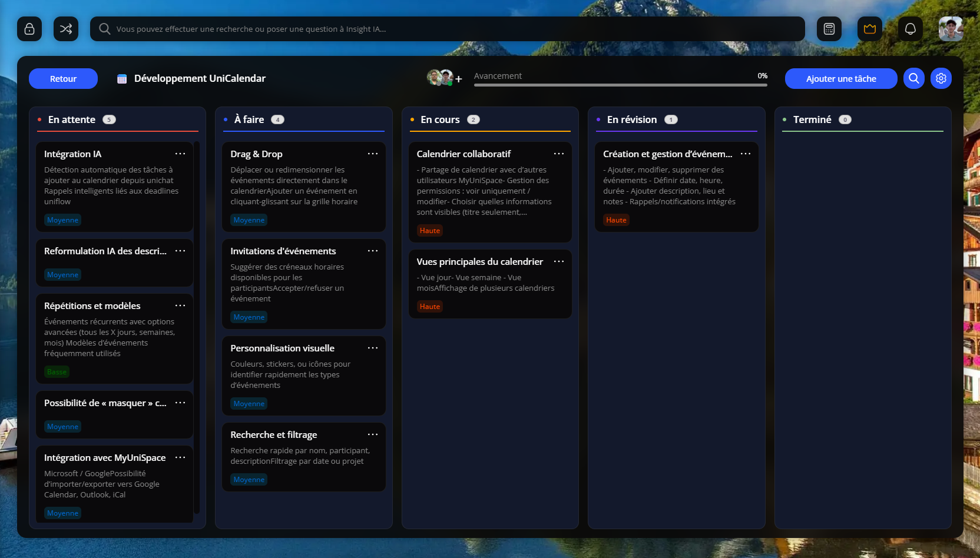Click the lock icon in top bar
The image size is (980, 558).
[x=29, y=29]
